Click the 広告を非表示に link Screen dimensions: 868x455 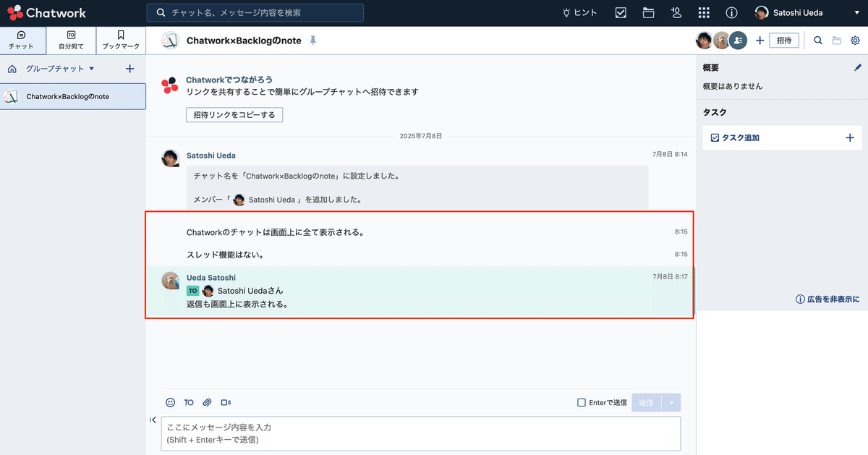pyautogui.click(x=827, y=298)
